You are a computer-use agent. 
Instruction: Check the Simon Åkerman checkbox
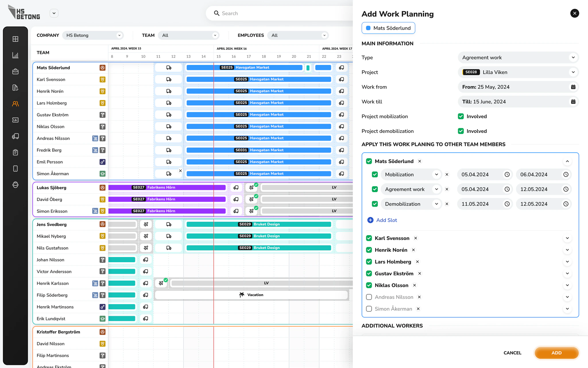click(x=369, y=309)
